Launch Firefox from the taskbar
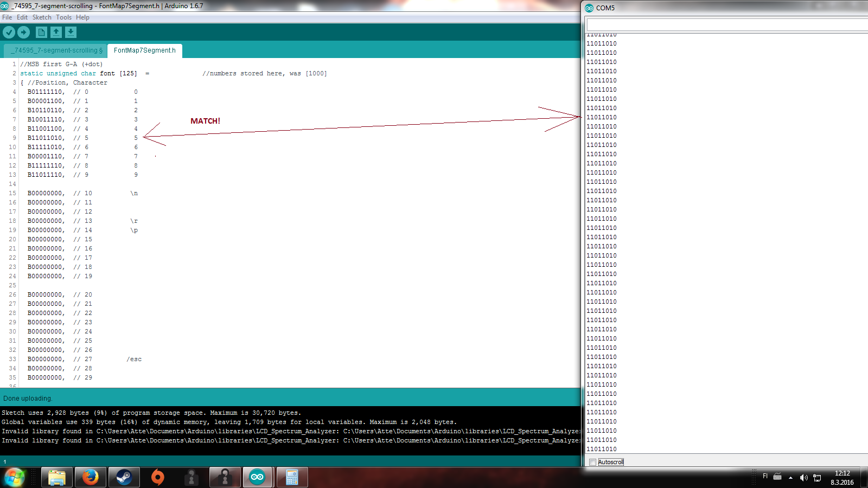868x488 pixels. point(91,478)
